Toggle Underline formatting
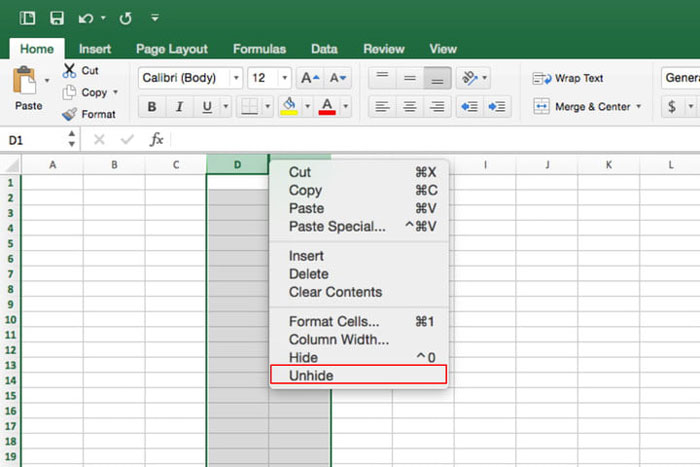 pos(207,107)
